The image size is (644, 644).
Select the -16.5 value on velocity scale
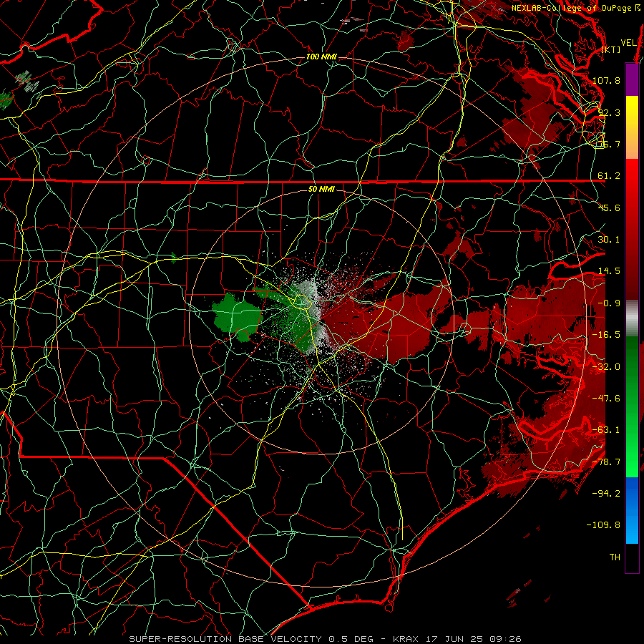pos(606,335)
